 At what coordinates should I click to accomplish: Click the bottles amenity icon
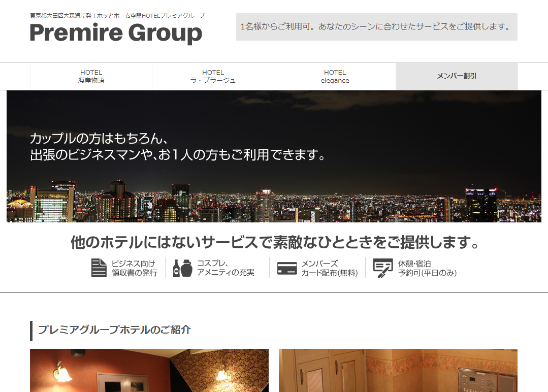183,268
